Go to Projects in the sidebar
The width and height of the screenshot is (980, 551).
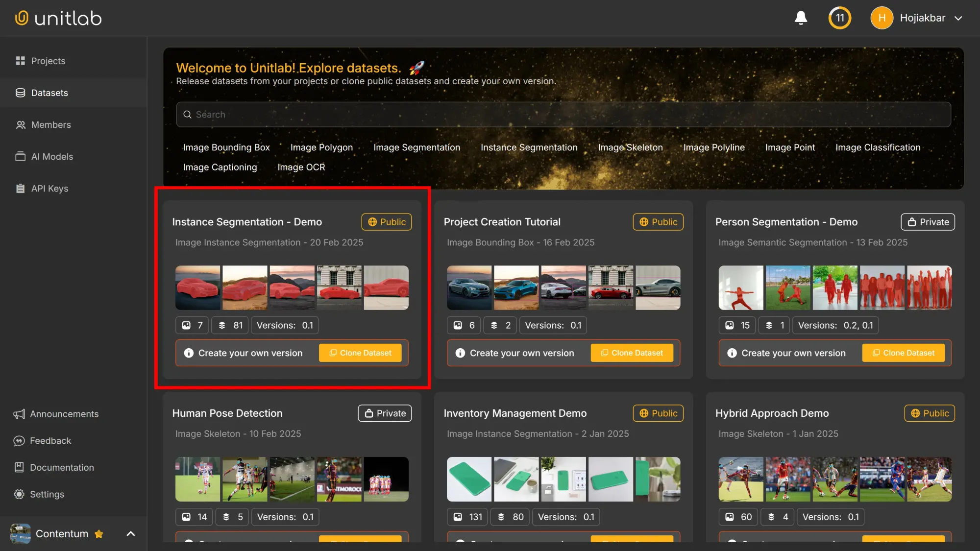pos(48,61)
